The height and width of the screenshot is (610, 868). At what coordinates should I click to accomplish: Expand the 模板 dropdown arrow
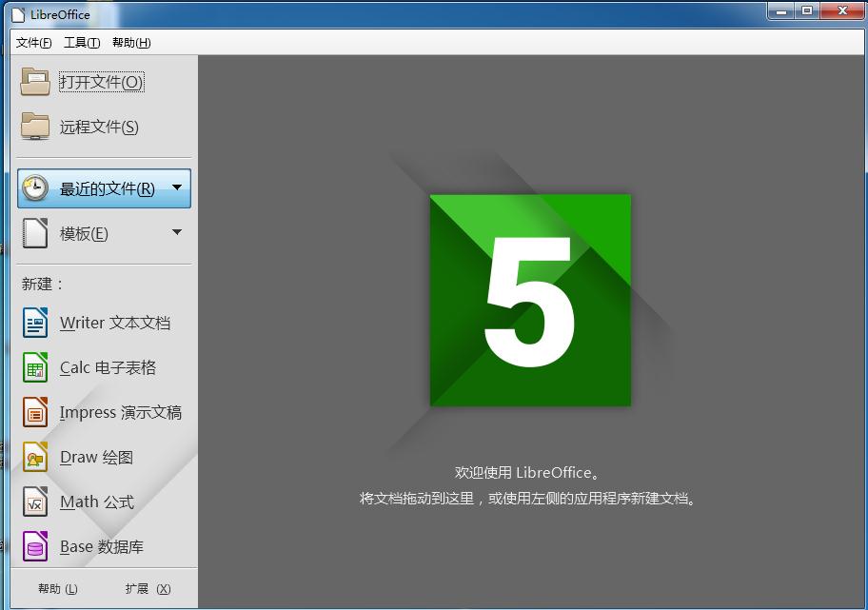176,233
